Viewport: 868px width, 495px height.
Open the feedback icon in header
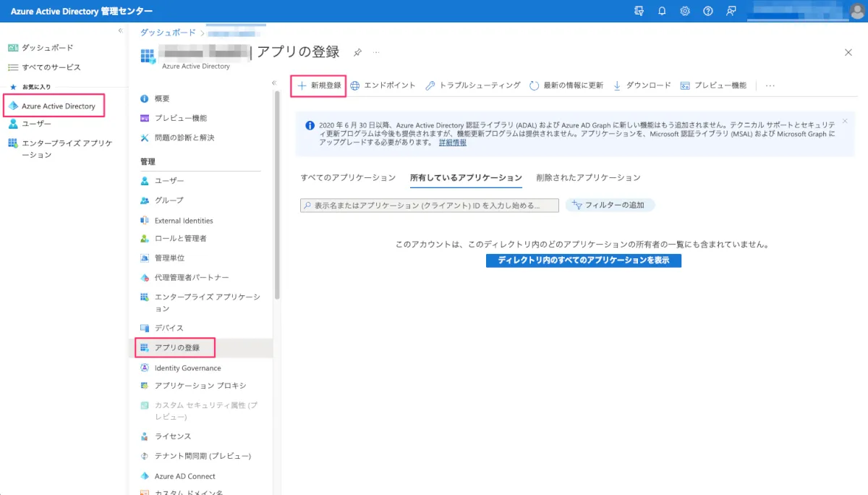tap(731, 11)
